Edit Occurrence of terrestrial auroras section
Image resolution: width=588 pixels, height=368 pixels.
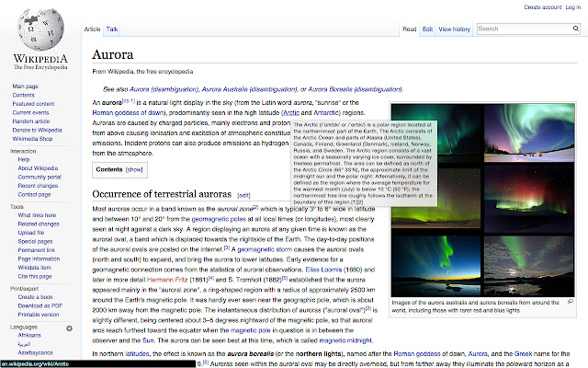[x=243, y=195]
